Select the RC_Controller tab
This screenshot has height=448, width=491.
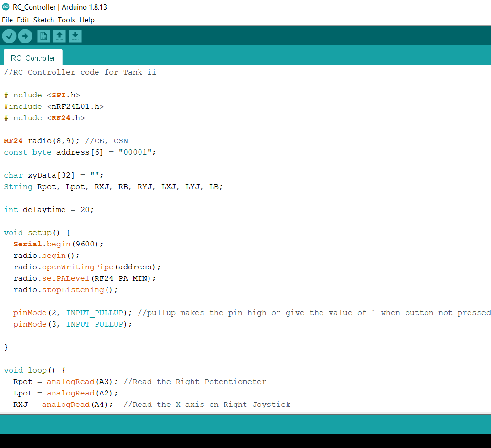coord(32,58)
